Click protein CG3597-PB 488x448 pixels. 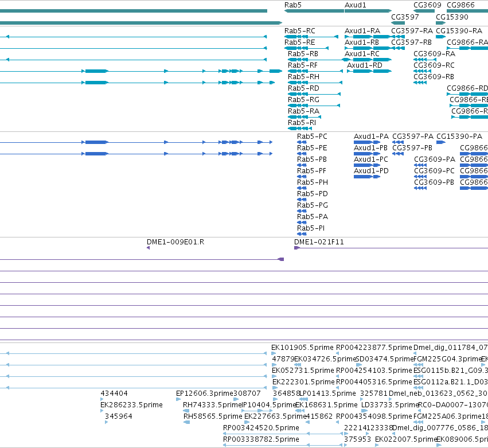(412, 148)
